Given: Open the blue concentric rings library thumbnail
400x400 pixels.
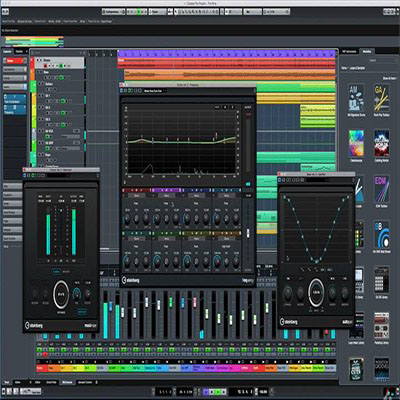Looking at the screenshot, I should click(x=382, y=235).
